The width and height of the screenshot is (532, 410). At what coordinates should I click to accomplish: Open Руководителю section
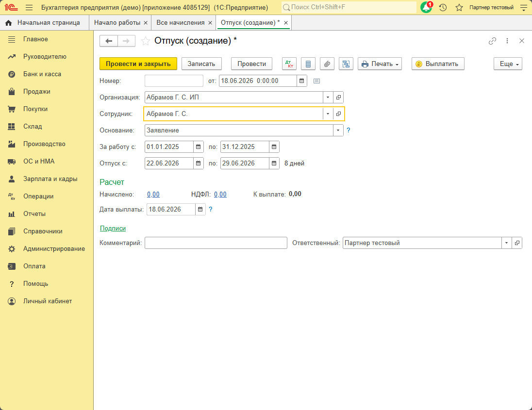[47, 57]
